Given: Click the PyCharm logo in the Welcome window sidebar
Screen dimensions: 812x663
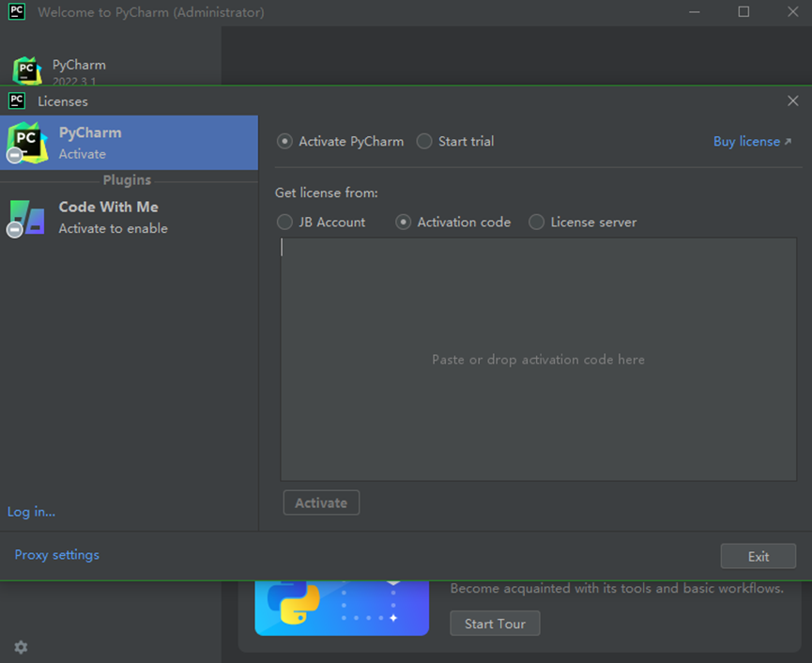Looking at the screenshot, I should tap(27, 70).
